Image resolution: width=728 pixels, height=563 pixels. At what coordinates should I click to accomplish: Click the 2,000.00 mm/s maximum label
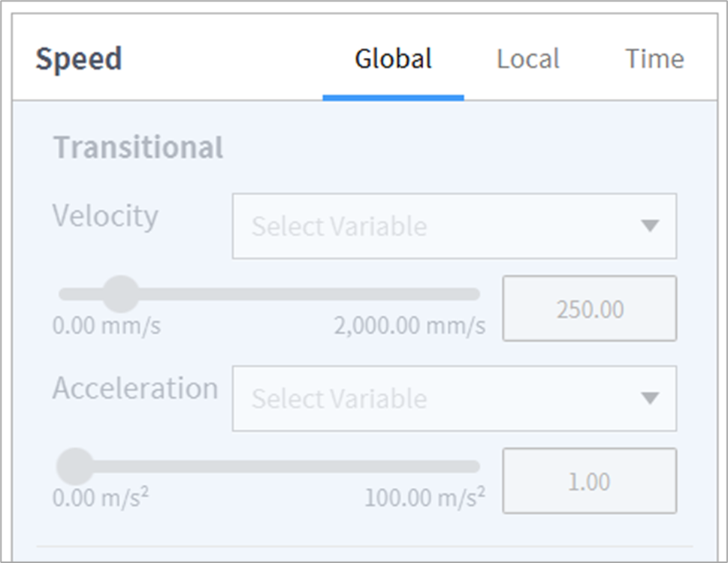click(409, 327)
